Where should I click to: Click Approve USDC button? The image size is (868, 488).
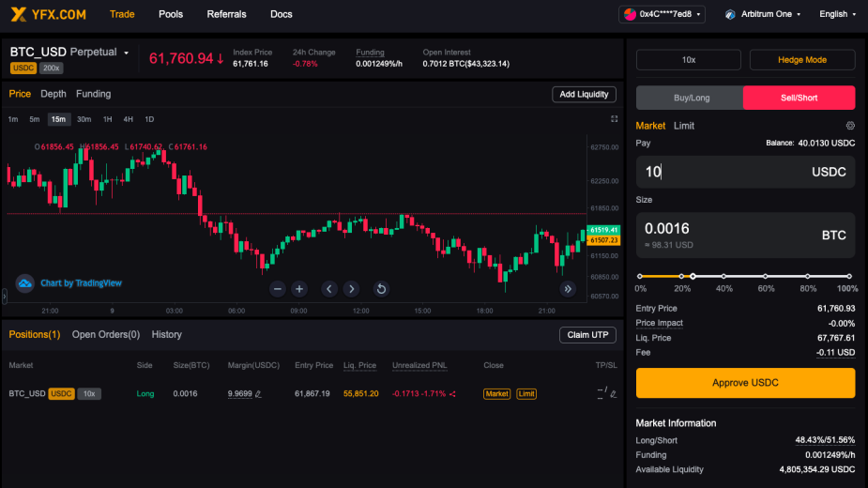pos(745,383)
